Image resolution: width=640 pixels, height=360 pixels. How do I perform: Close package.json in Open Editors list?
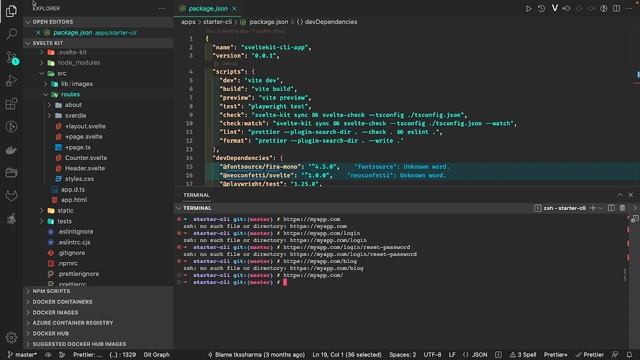[x=38, y=32]
